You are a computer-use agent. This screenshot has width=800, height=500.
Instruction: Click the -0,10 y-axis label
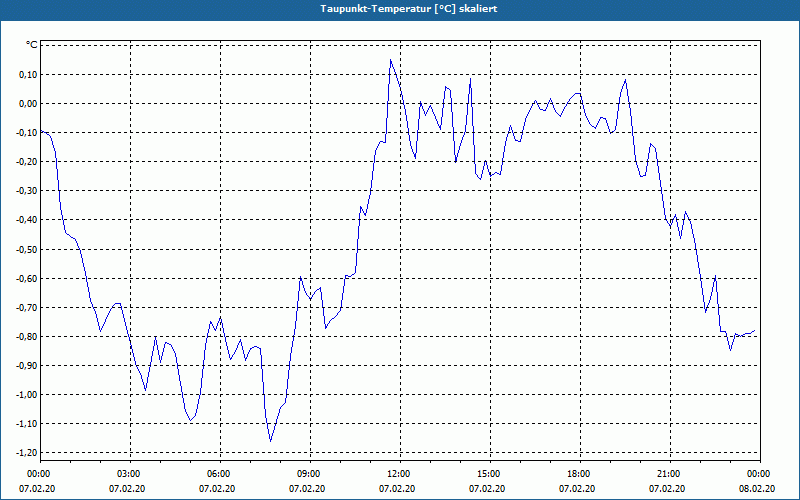tap(27, 133)
